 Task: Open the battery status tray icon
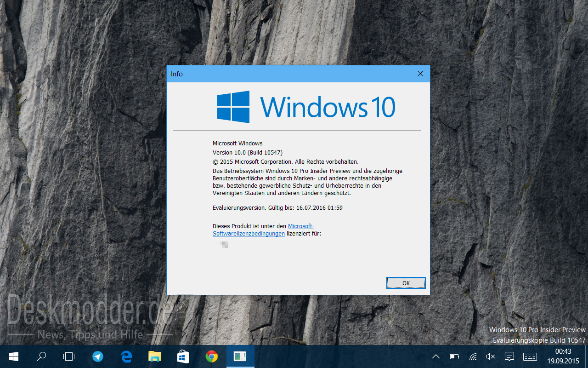click(454, 356)
